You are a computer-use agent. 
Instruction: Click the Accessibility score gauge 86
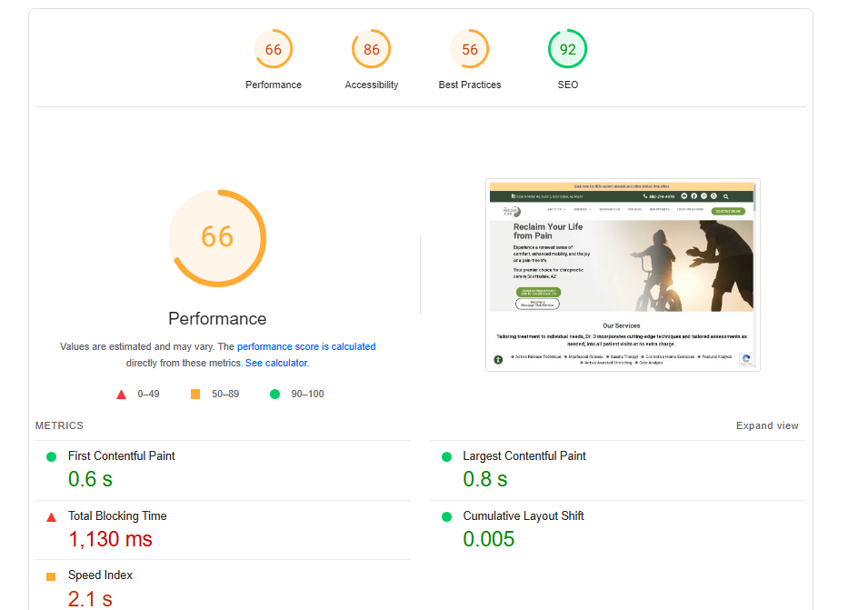tap(372, 50)
